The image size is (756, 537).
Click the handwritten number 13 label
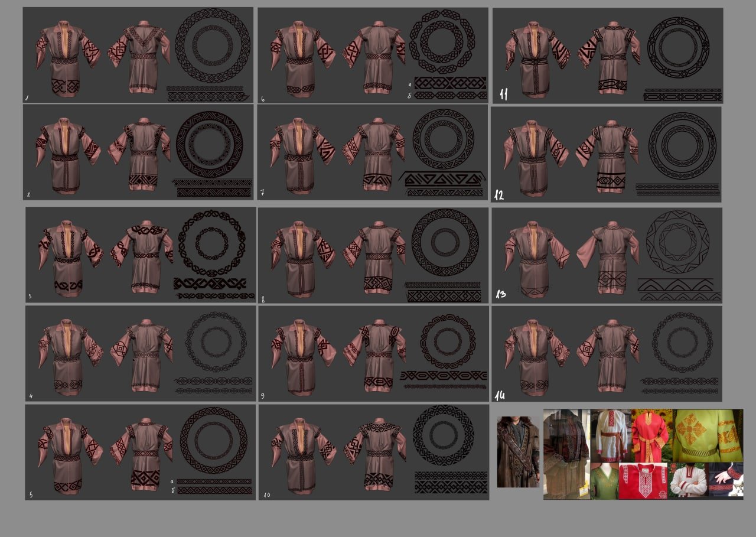[501, 294]
